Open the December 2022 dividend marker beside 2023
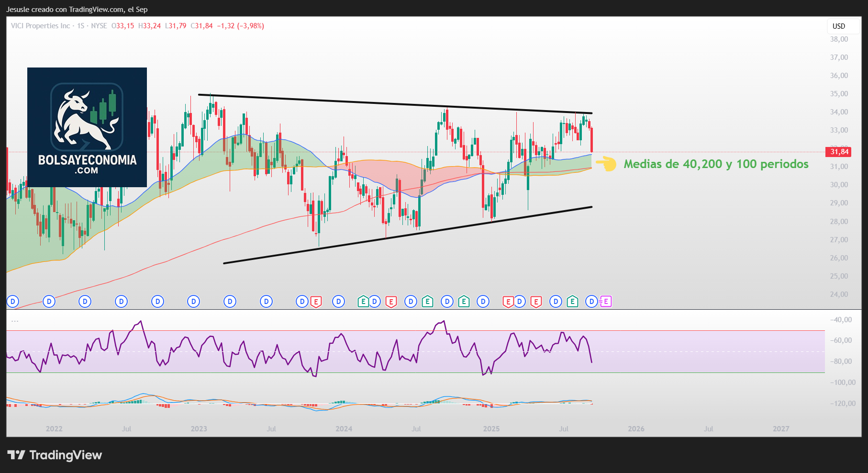The width and height of the screenshot is (868, 473). (x=193, y=302)
